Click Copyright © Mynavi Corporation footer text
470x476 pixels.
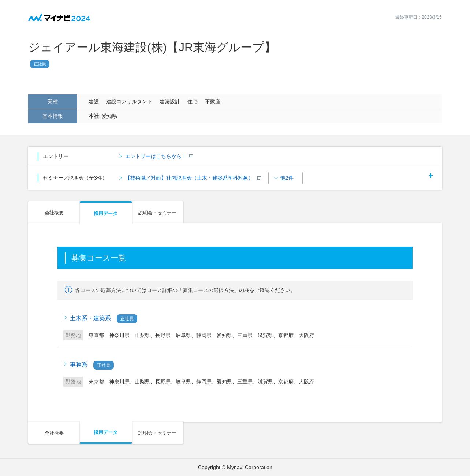coord(235,467)
